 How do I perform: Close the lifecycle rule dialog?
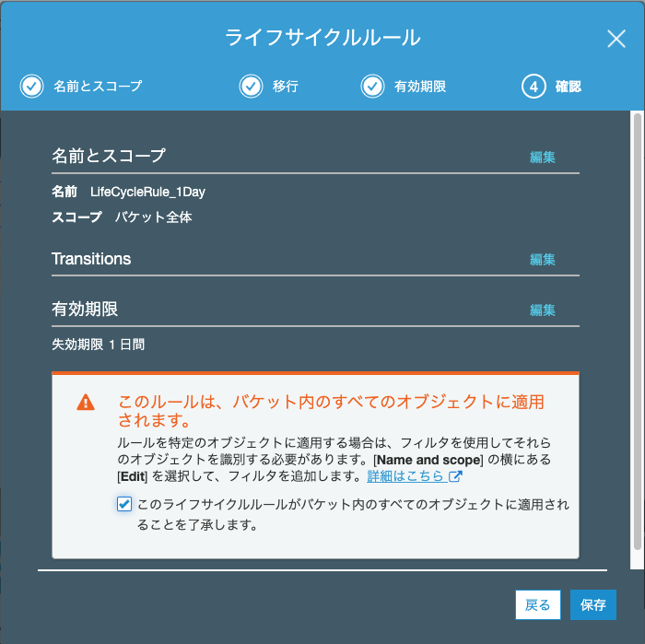[616, 39]
